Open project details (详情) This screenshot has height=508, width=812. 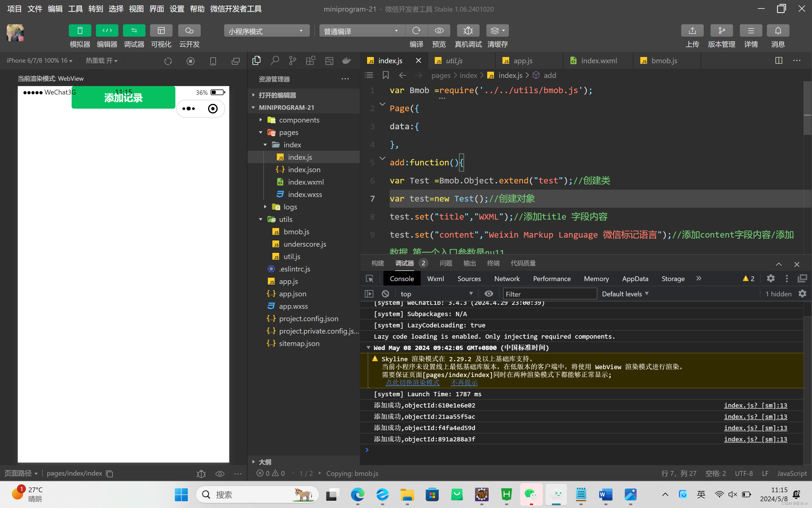[751, 30]
